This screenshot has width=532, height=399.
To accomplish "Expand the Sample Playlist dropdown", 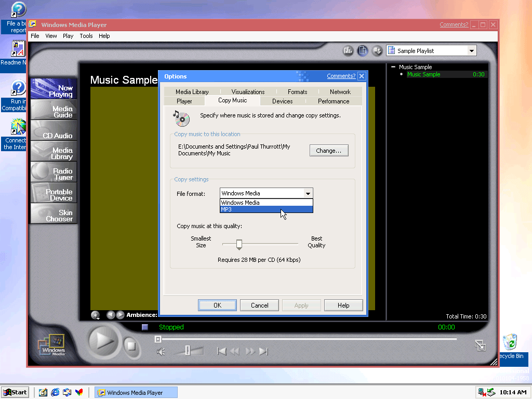I will (472, 50).
